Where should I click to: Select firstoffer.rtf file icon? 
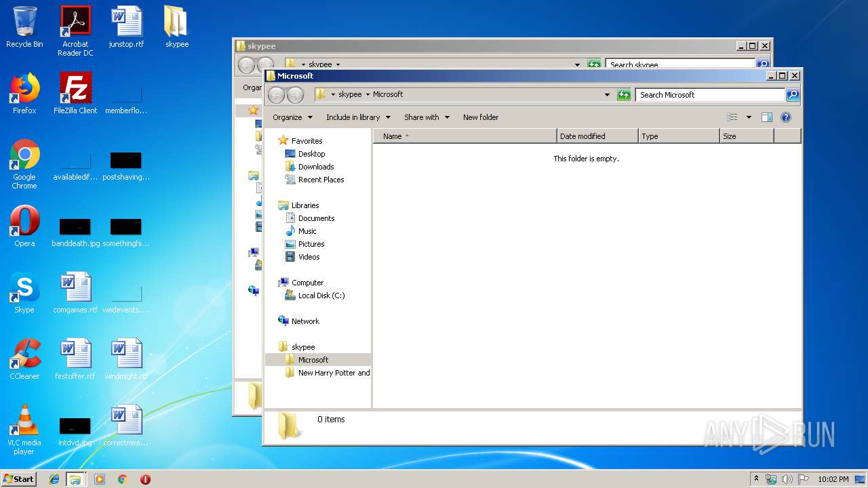coord(75,359)
